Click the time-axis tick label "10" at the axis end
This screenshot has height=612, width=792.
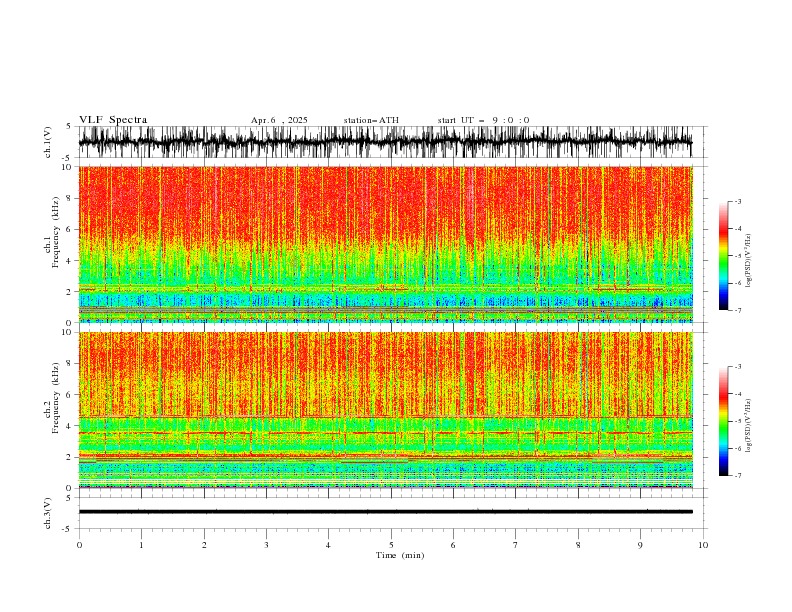tap(703, 545)
